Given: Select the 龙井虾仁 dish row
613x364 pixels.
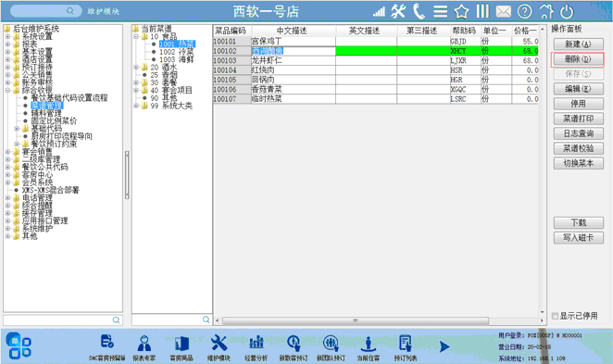Looking at the screenshot, I should coord(376,60).
